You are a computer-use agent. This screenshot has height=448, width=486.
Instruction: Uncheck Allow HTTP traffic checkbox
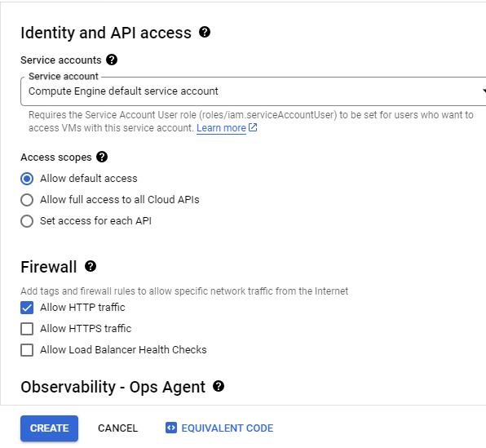[x=27, y=308]
